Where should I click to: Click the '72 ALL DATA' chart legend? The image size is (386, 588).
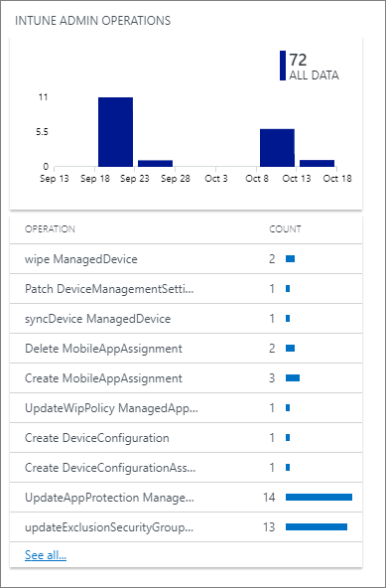point(310,66)
